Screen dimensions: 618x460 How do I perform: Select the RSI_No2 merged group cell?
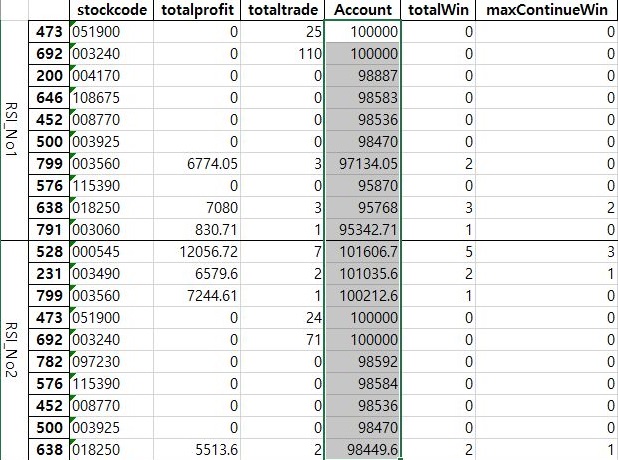tap(14, 350)
